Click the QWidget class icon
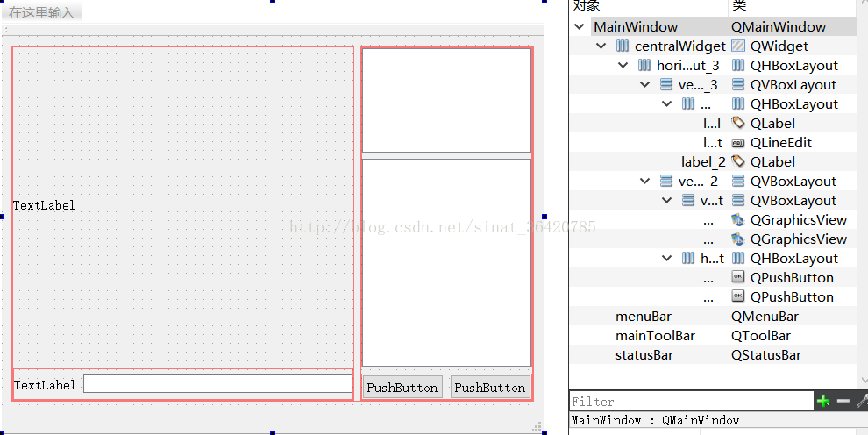868x435 pixels. [738, 46]
